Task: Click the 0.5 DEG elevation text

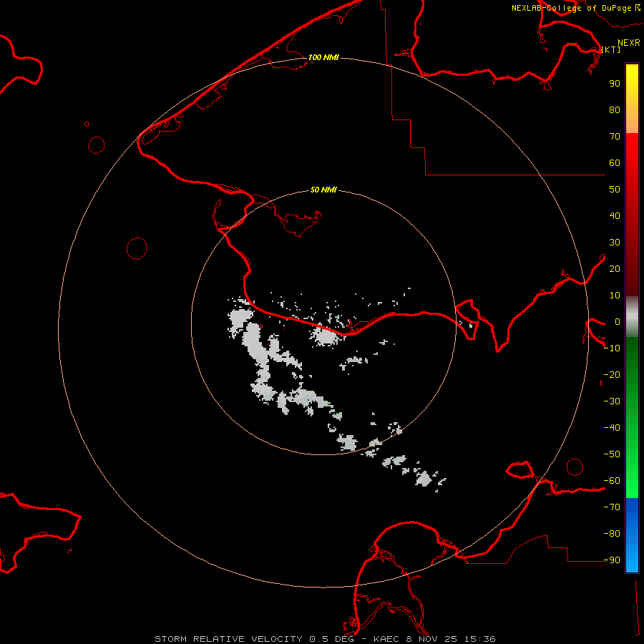Action: tap(331, 639)
